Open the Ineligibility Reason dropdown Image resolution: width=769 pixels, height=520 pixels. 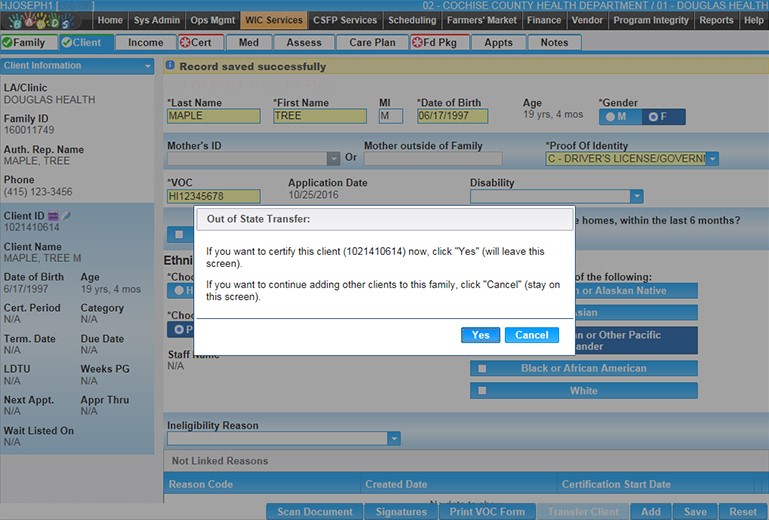pyautogui.click(x=393, y=439)
